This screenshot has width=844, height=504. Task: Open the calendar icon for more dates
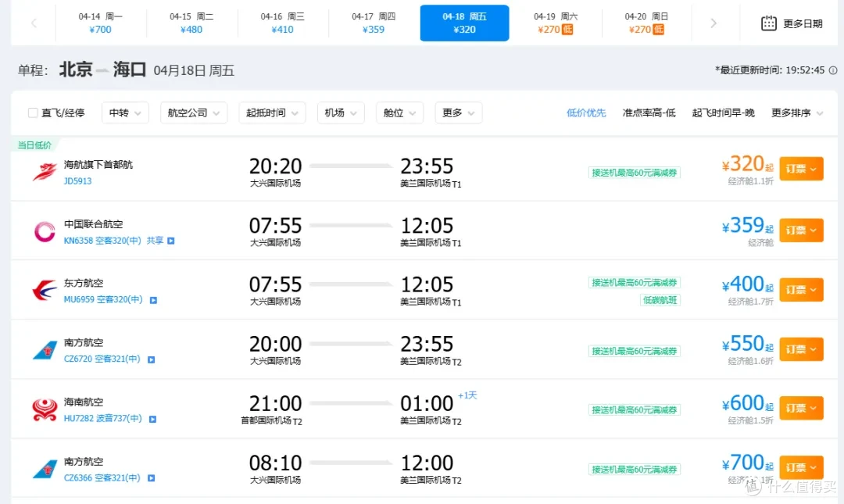coord(769,23)
